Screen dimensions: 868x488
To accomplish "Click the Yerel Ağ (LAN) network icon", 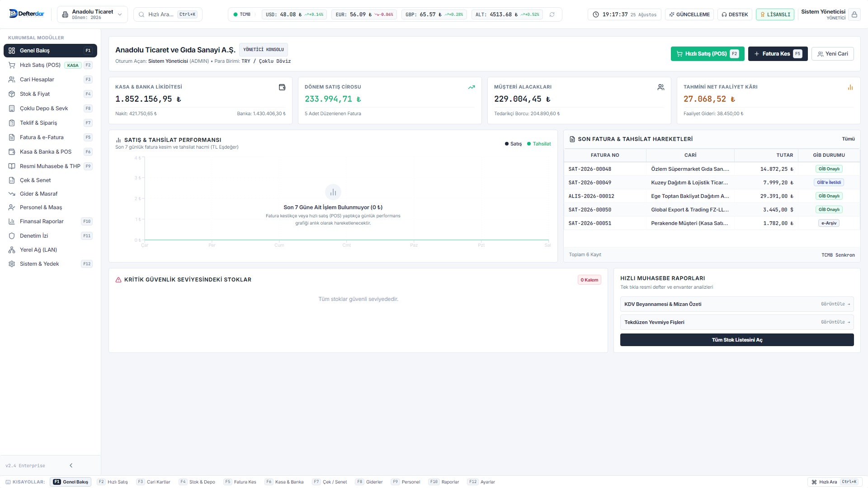I will click(12, 250).
